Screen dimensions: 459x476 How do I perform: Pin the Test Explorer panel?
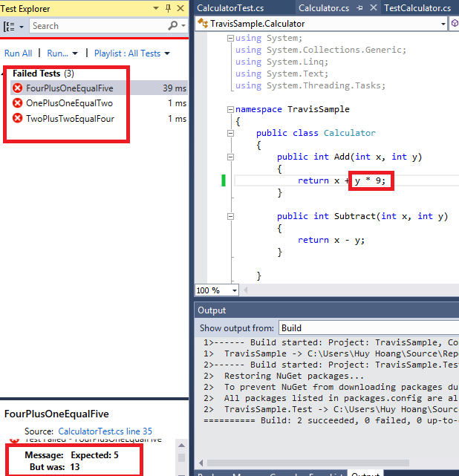point(168,8)
